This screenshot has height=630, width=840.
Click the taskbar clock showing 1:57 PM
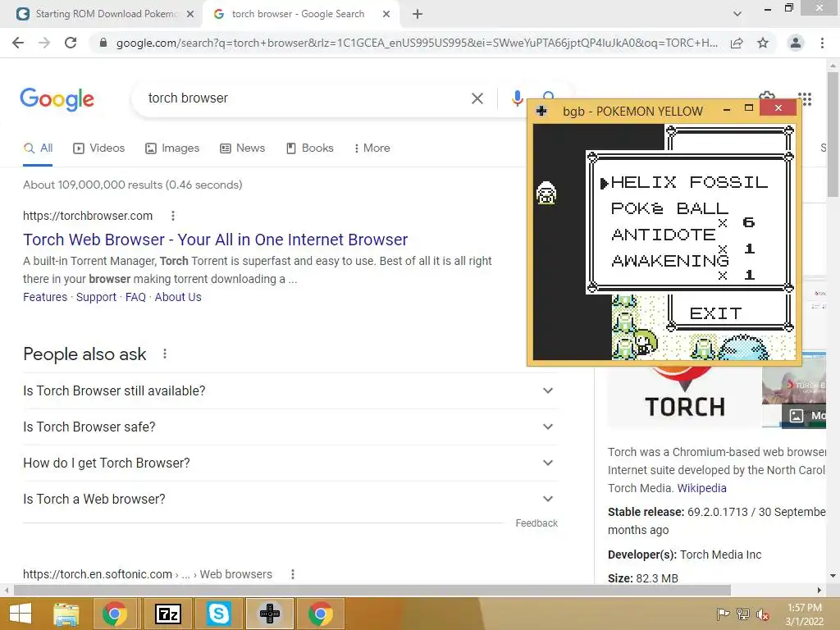click(804, 614)
